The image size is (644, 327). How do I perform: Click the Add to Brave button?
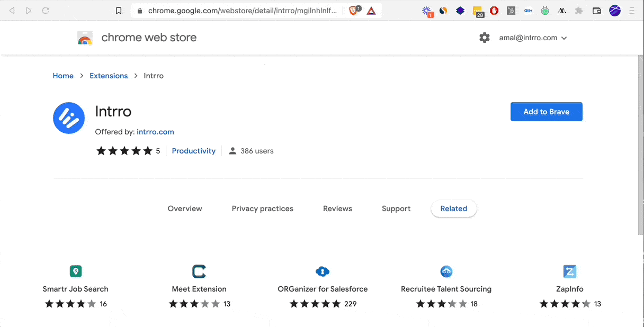coord(546,112)
